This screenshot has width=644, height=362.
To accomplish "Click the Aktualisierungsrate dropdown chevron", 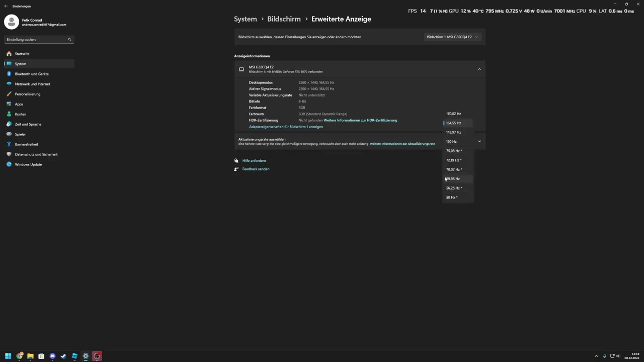I will point(479,141).
